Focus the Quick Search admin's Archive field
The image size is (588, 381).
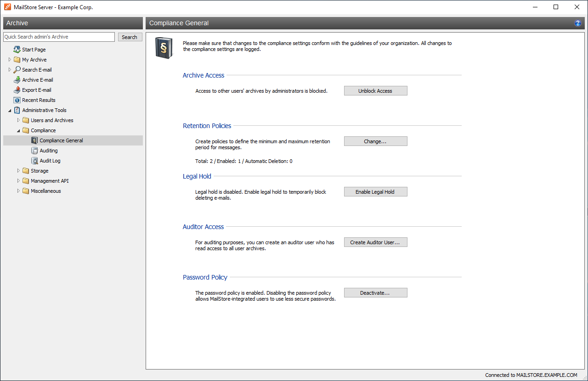pos(59,37)
